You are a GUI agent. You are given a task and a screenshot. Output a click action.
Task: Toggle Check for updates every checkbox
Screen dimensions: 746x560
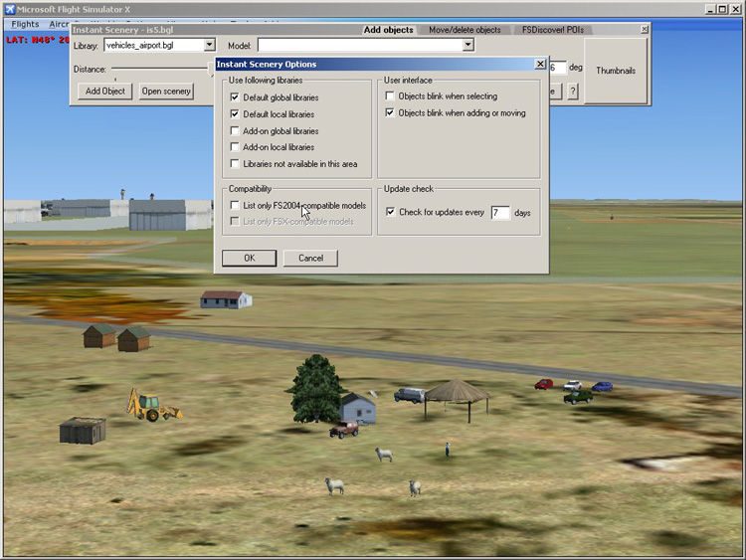coord(390,212)
